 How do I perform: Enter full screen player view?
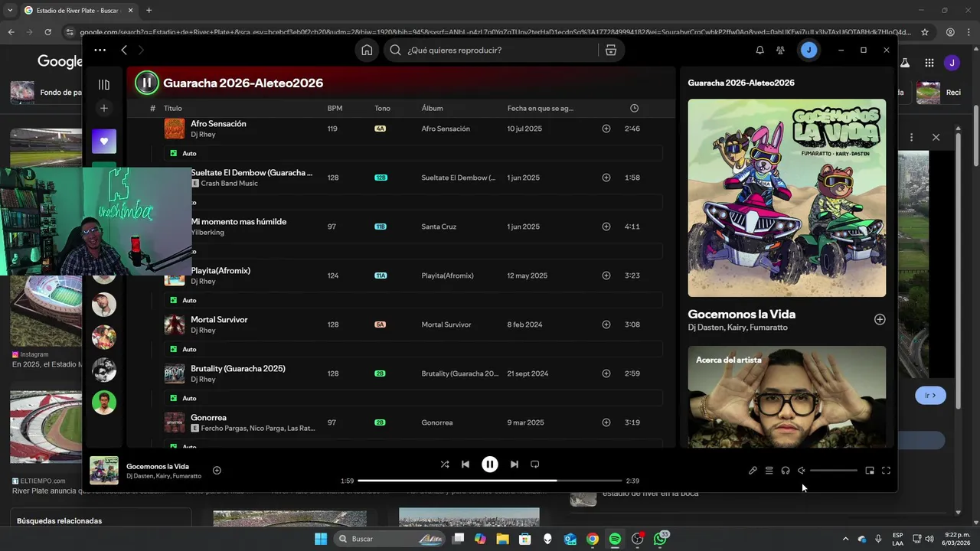point(886,471)
